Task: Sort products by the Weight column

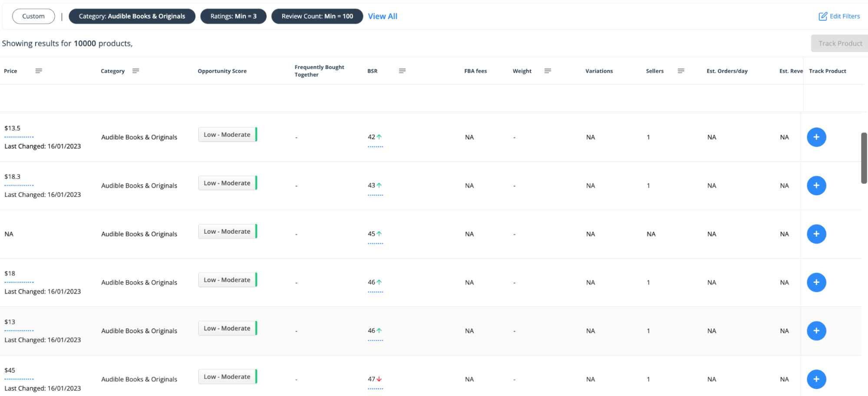Action: point(548,71)
